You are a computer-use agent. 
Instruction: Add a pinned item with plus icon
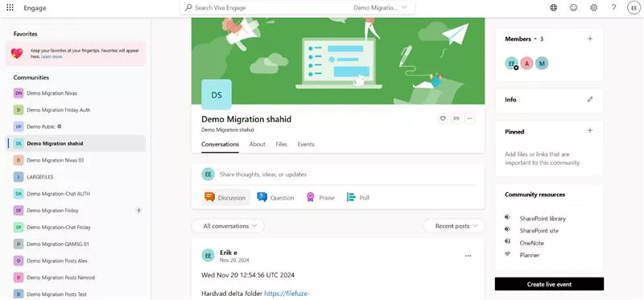click(590, 130)
